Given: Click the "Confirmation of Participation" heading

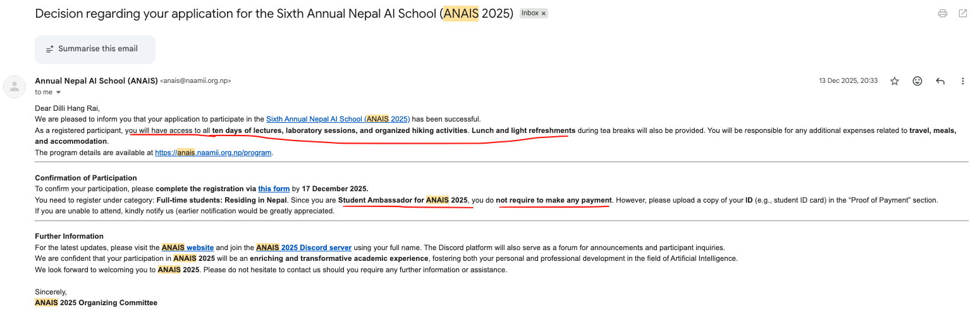Looking at the screenshot, I should coord(86,178).
